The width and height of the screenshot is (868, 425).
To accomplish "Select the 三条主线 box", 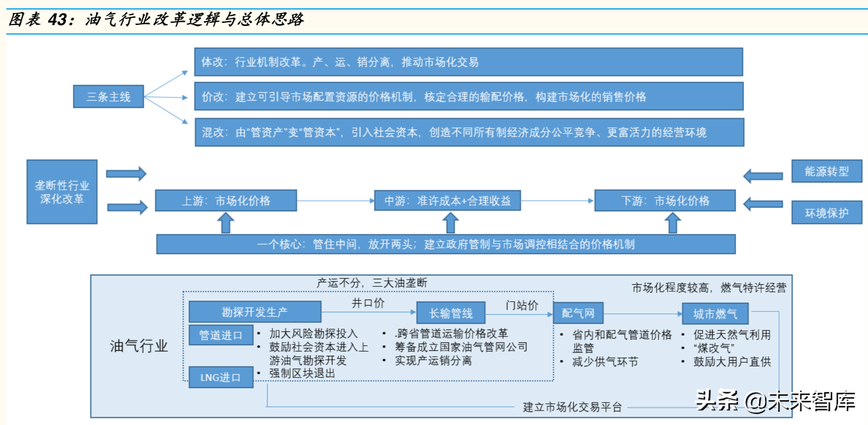I will point(108,96).
